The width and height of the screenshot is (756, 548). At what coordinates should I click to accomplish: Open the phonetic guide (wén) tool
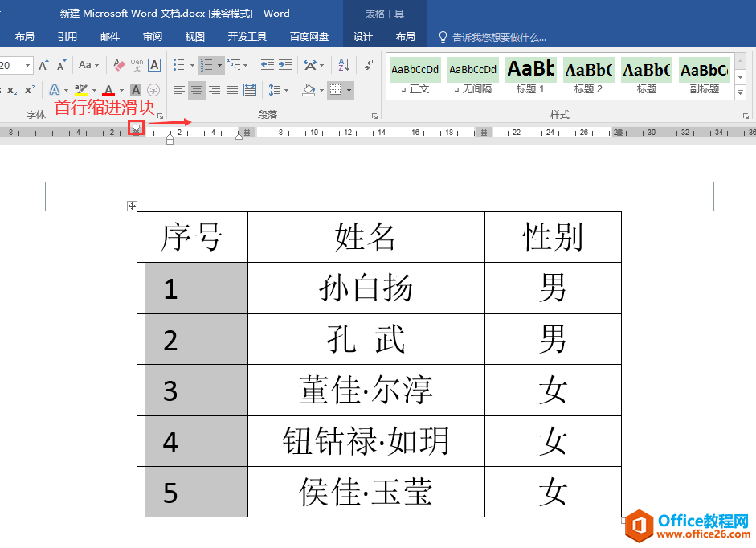pos(137,65)
